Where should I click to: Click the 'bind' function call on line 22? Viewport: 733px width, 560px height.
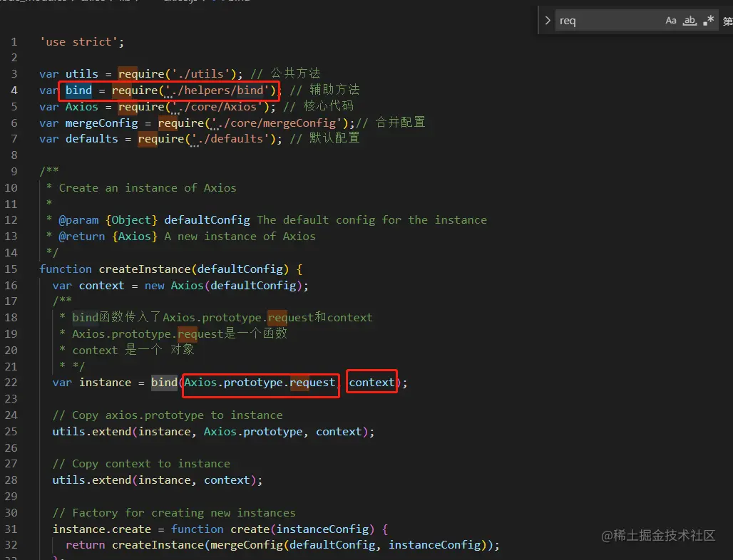pos(164,383)
